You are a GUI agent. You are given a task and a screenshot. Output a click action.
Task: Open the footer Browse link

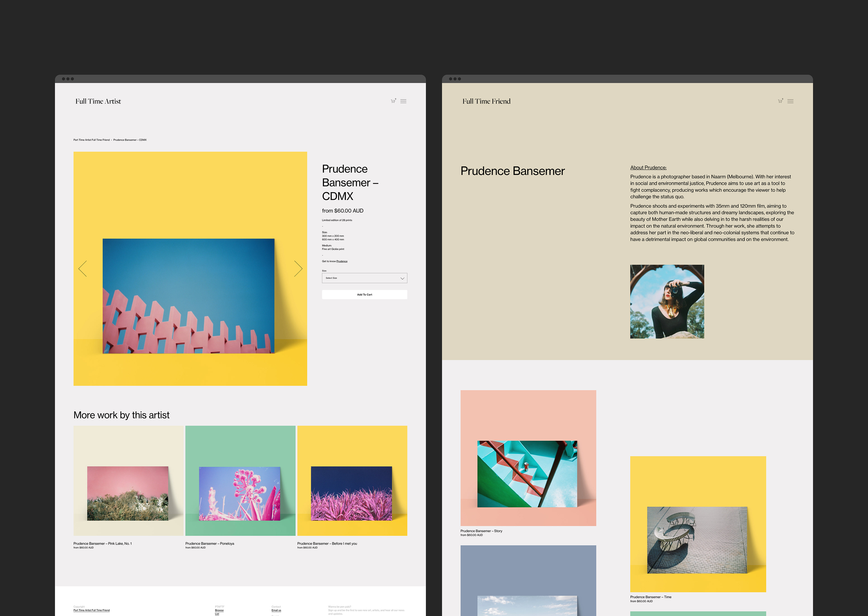(x=219, y=610)
